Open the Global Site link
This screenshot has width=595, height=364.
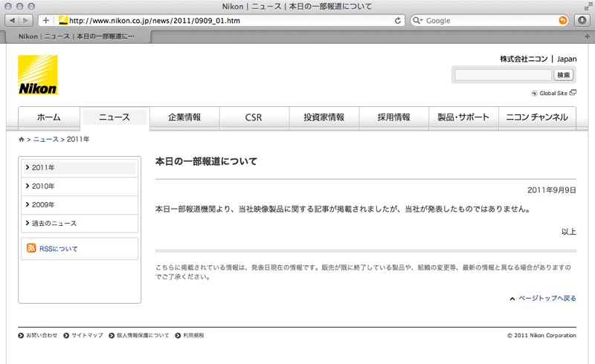[553, 94]
